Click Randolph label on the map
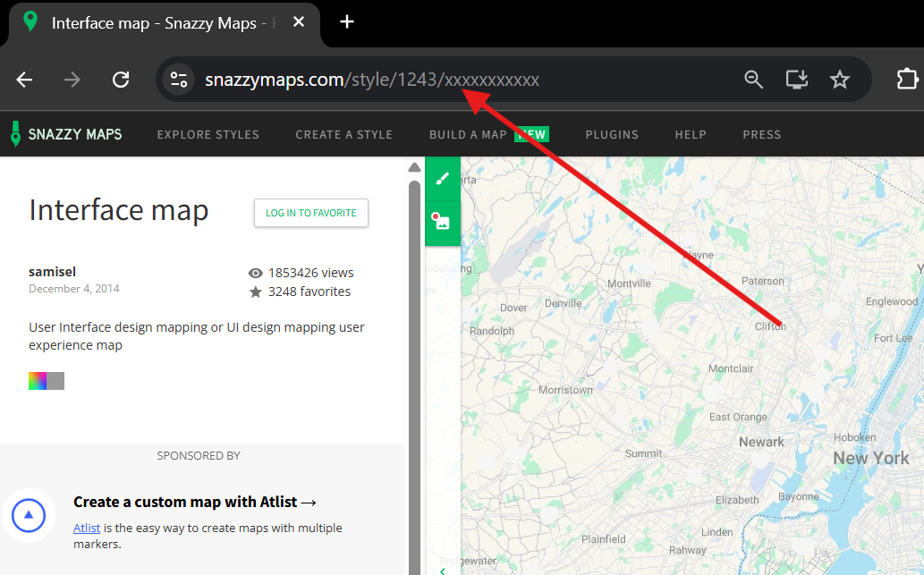Screen dimensions: 924x575 click(492, 331)
